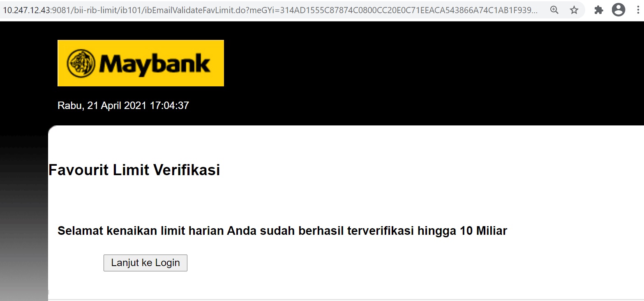Click the Rabu, 21 April 2021 date text
644x301 pixels.
[x=102, y=106]
